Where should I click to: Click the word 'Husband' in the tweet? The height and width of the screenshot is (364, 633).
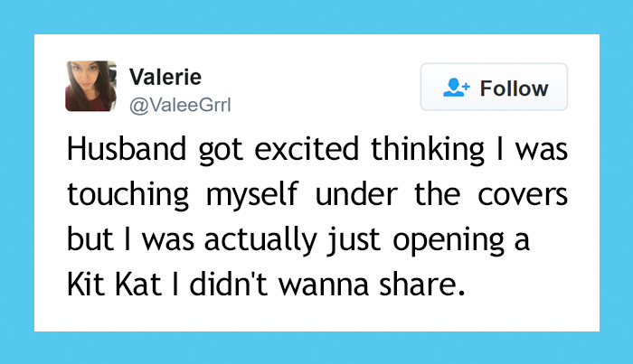tap(122, 152)
